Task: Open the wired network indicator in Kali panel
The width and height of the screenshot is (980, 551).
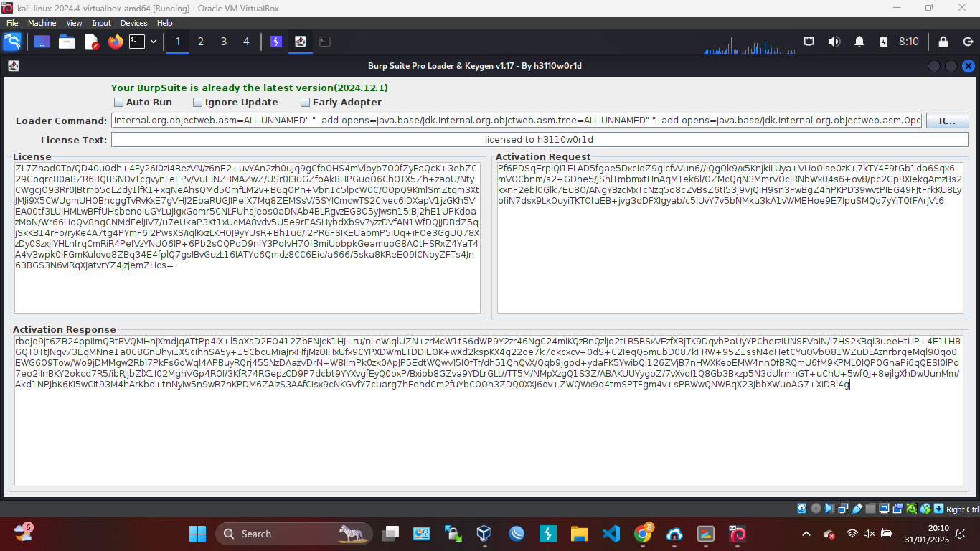Action: click(809, 42)
